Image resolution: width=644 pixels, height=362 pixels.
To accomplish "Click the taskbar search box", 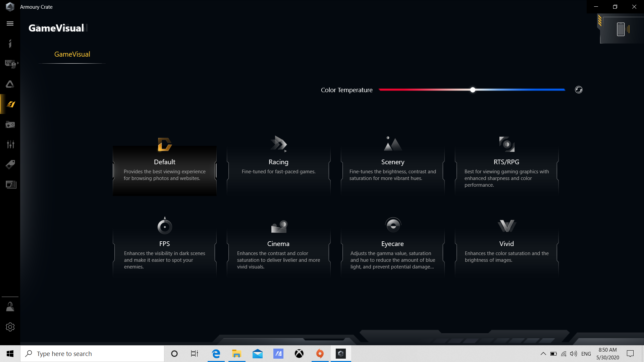I will pos(92,354).
